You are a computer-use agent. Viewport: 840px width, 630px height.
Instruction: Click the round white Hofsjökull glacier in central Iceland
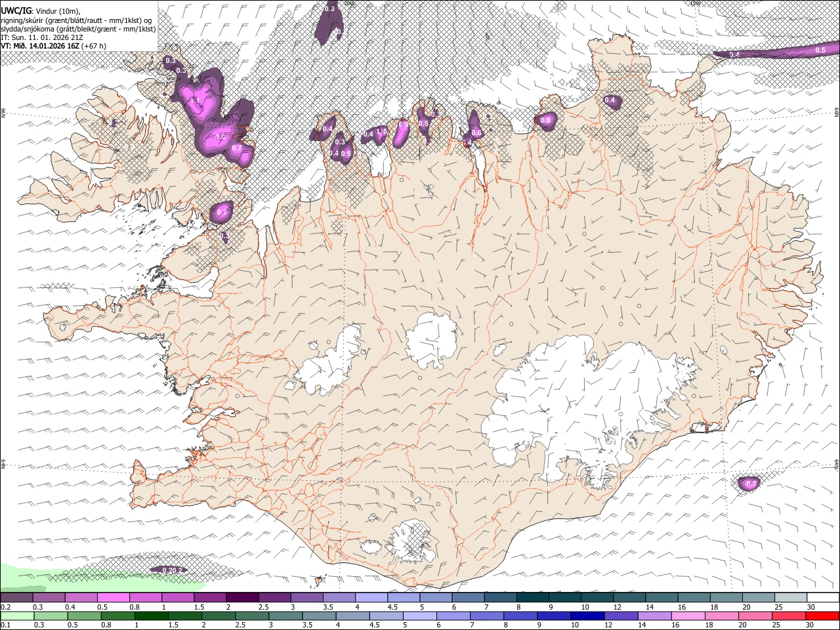(432, 340)
